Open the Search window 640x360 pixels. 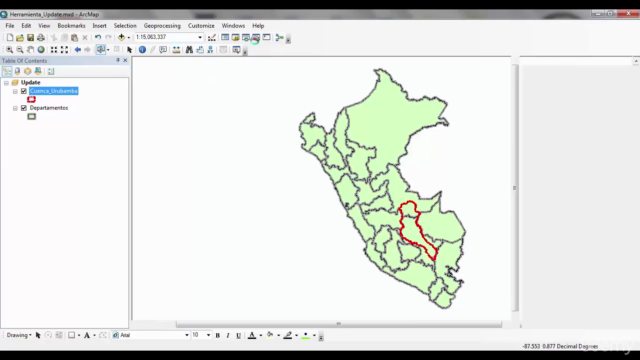point(246,38)
